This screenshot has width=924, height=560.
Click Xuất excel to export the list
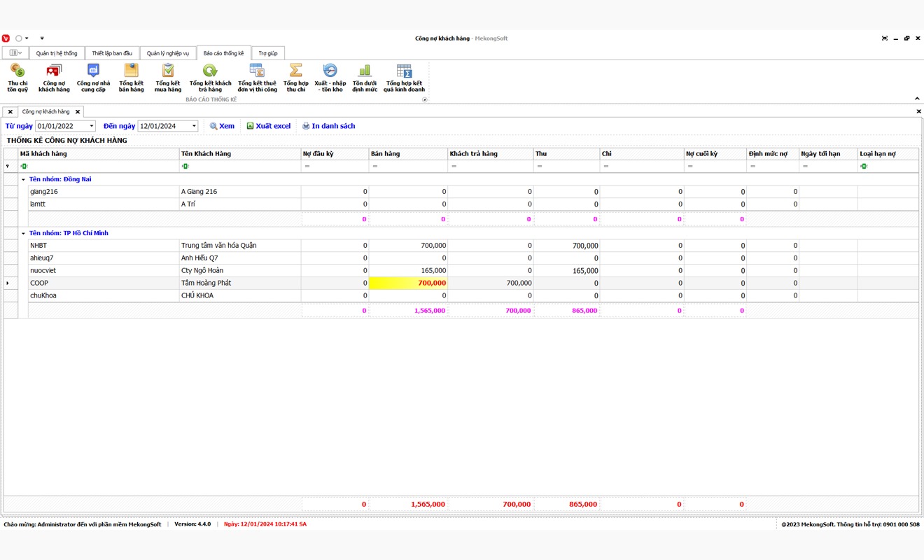coord(268,126)
